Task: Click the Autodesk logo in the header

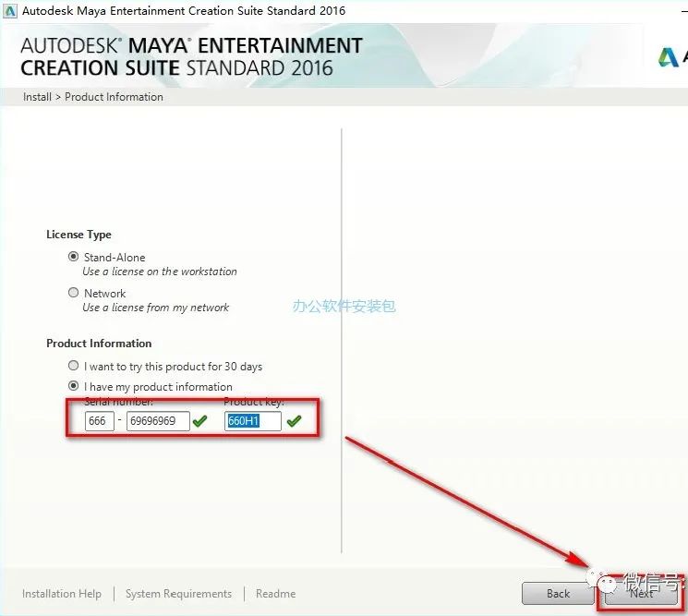Action: pyautogui.click(x=669, y=57)
